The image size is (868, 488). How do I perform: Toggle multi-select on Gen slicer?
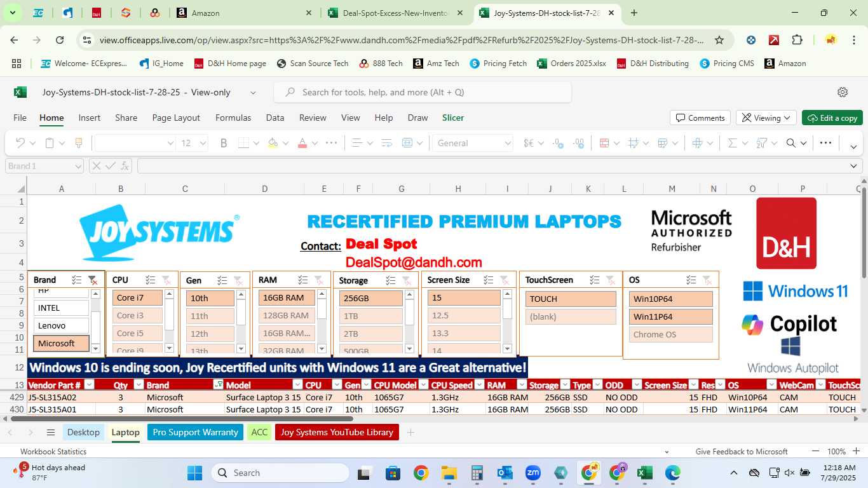click(222, 280)
